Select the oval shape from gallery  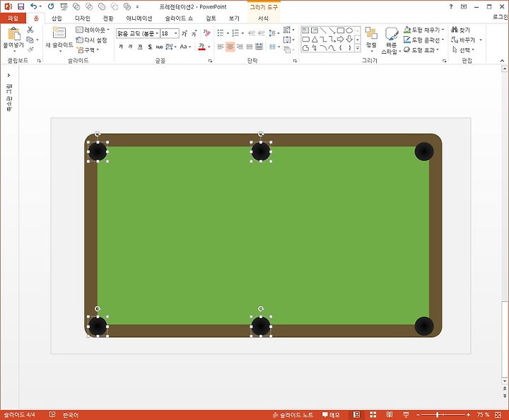(x=349, y=30)
